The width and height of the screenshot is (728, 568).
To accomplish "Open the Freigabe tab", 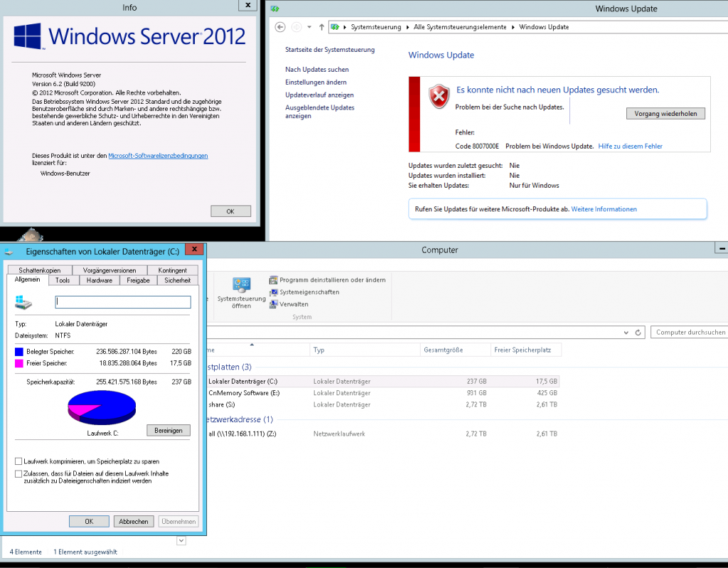I will click(x=139, y=281).
